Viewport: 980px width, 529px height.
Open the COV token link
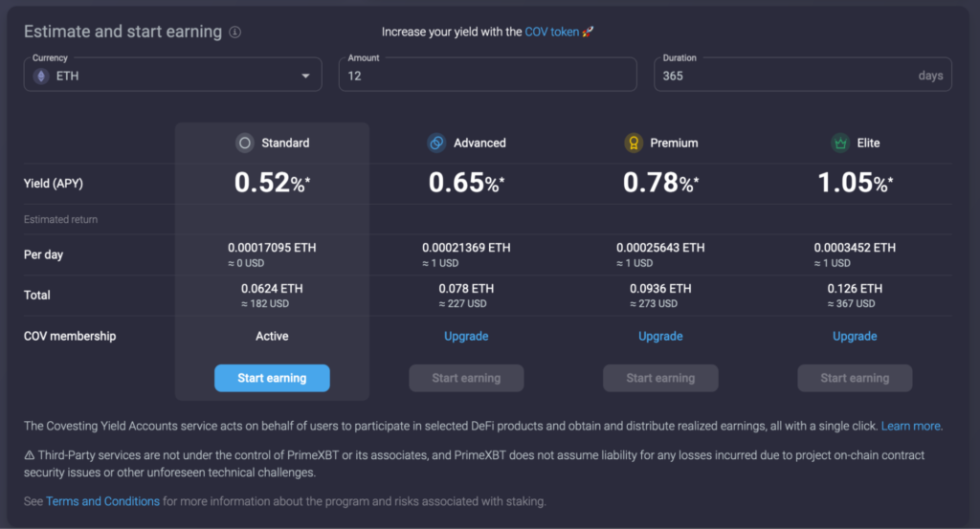tap(552, 32)
